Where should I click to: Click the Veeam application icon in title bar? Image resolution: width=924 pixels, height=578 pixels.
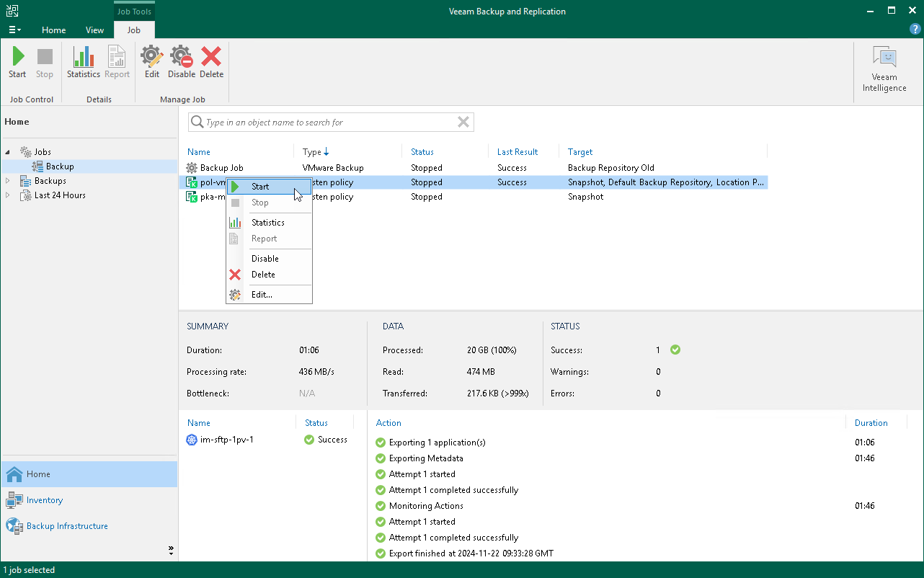click(x=13, y=11)
